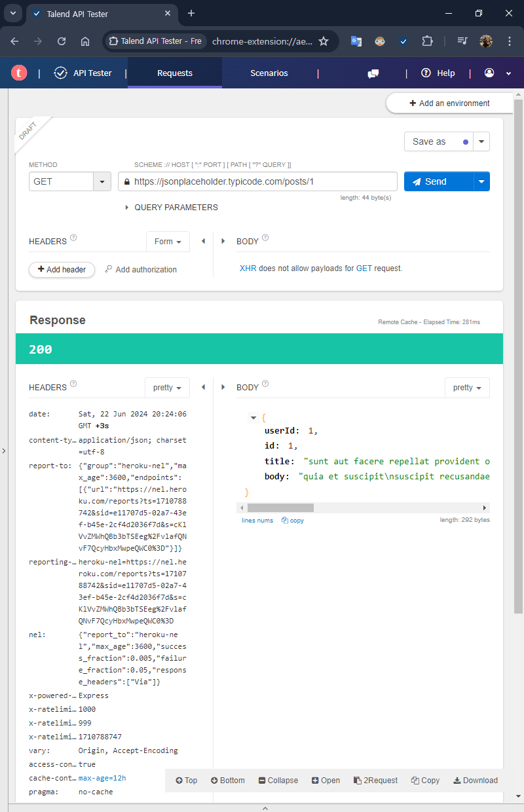Click the page vertical scrollbar
This screenshot has height=812, width=524.
tap(518, 357)
